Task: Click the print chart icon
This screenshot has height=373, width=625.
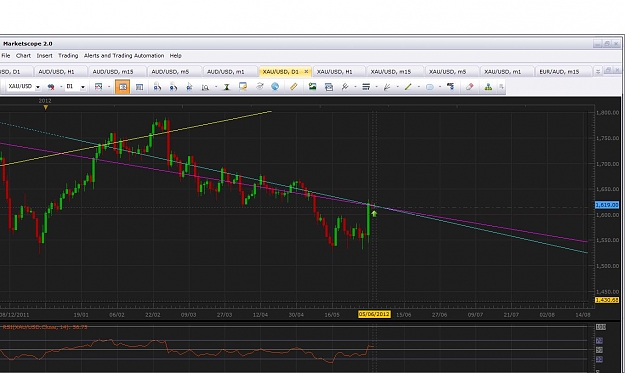Action: pyautogui.click(x=329, y=86)
